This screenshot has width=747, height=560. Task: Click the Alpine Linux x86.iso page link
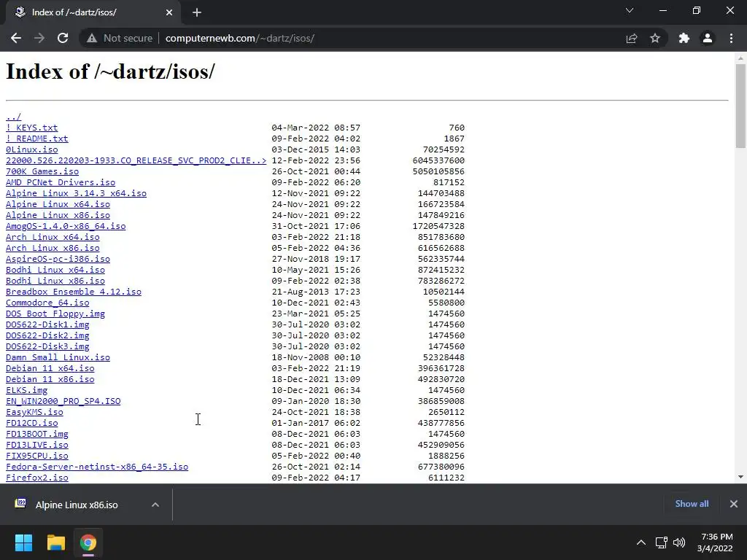(58, 215)
